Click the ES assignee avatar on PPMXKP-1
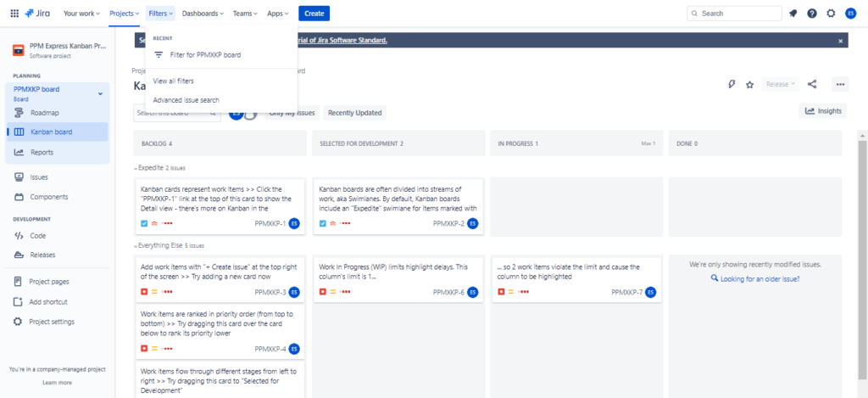 point(294,223)
